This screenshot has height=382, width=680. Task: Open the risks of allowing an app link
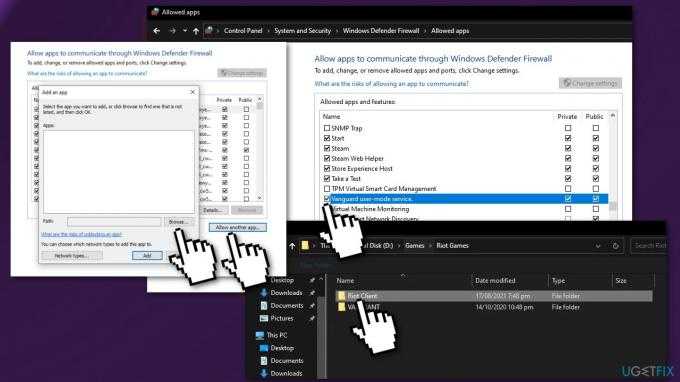(x=391, y=84)
